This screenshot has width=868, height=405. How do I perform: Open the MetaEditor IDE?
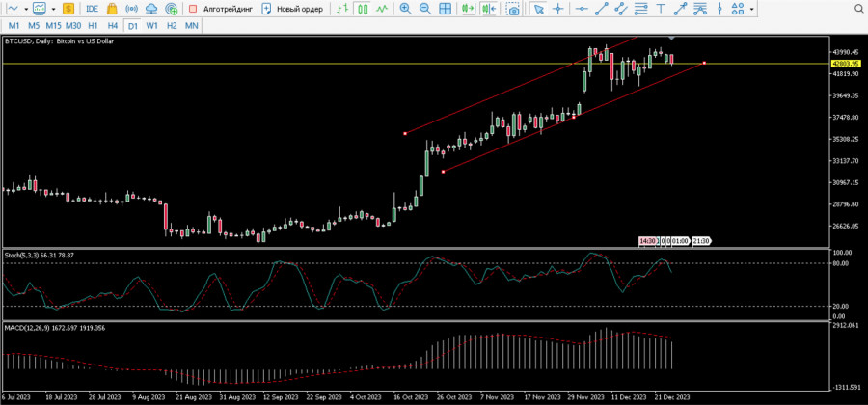click(x=92, y=9)
